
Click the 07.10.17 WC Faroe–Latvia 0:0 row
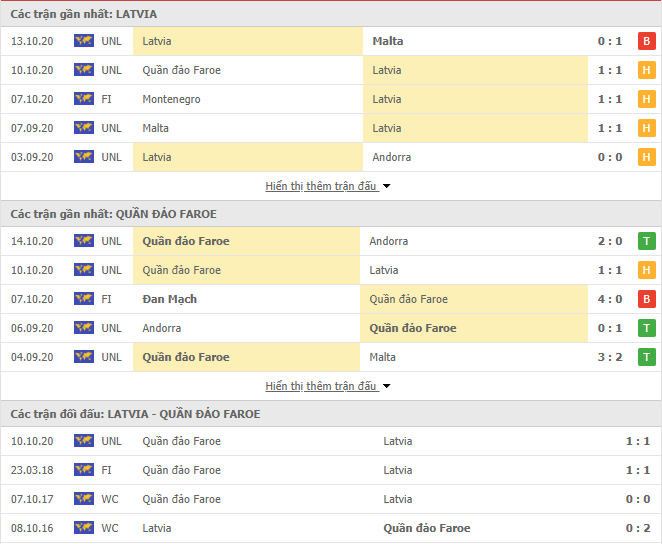pyautogui.click(x=331, y=499)
